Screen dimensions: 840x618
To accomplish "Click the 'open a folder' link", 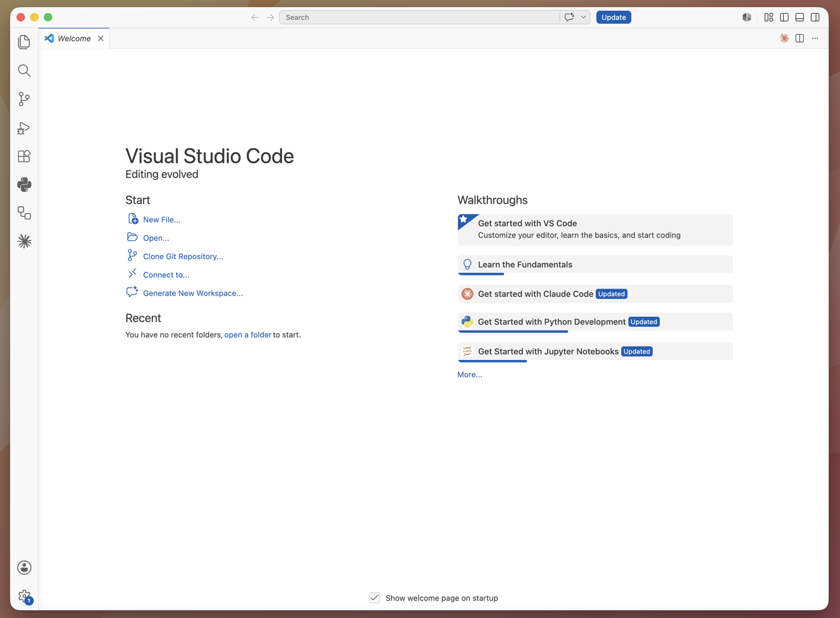I will [x=248, y=335].
